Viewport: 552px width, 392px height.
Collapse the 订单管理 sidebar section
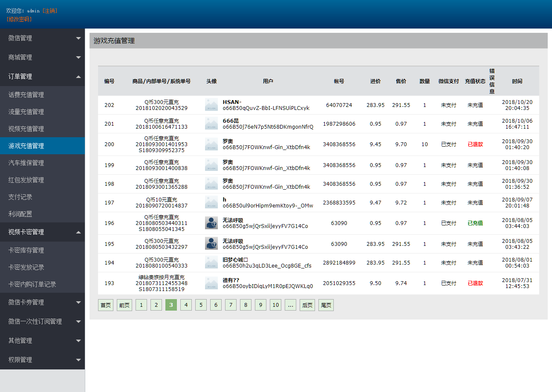[x=42, y=76]
